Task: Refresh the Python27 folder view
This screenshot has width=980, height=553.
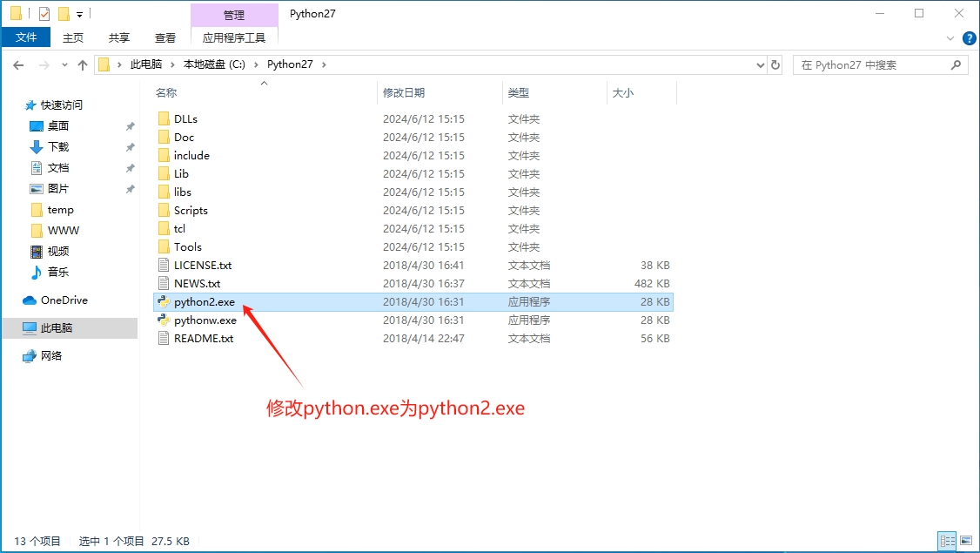Action: point(775,65)
